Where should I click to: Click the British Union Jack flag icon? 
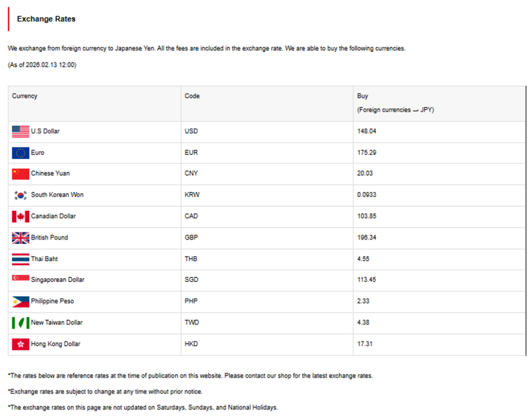point(21,238)
